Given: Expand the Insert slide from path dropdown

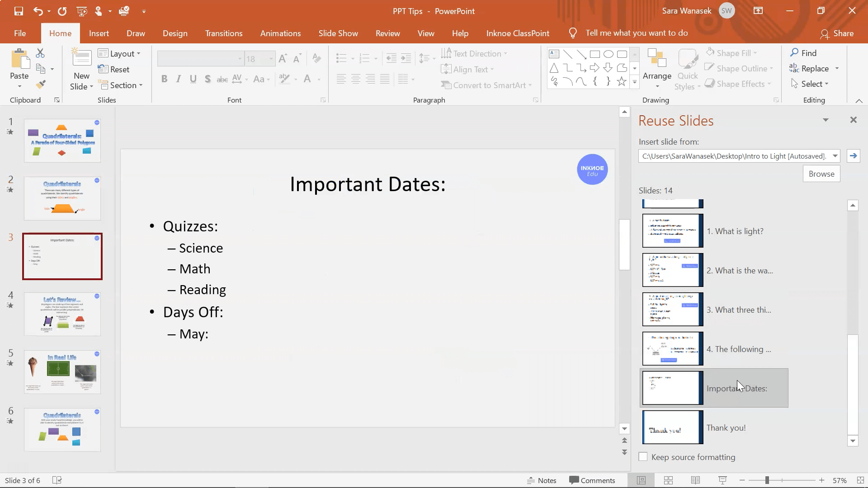Looking at the screenshot, I should 835,155.
